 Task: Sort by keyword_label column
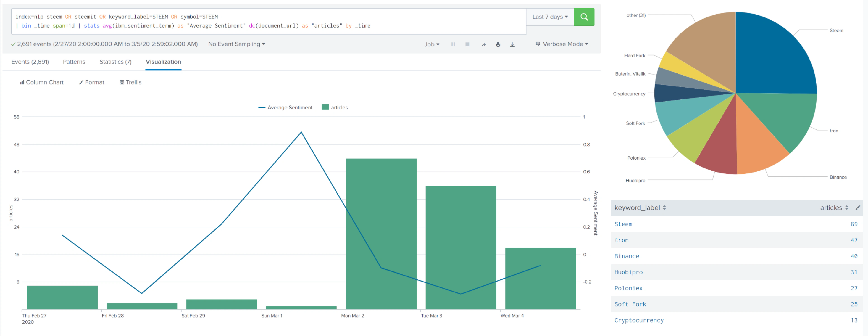click(640, 208)
